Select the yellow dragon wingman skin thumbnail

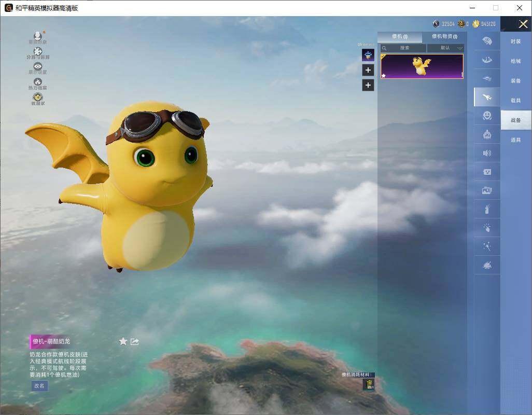point(422,66)
